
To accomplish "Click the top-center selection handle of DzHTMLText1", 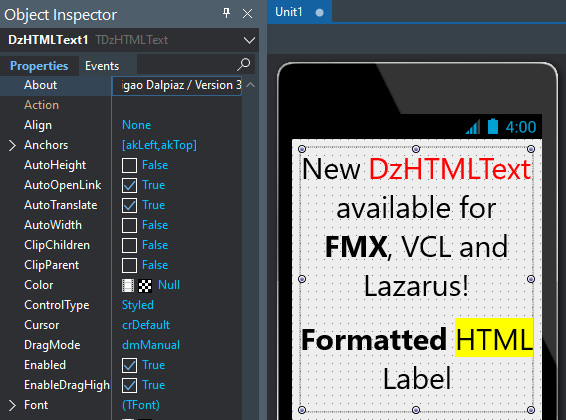I will tap(416, 149).
